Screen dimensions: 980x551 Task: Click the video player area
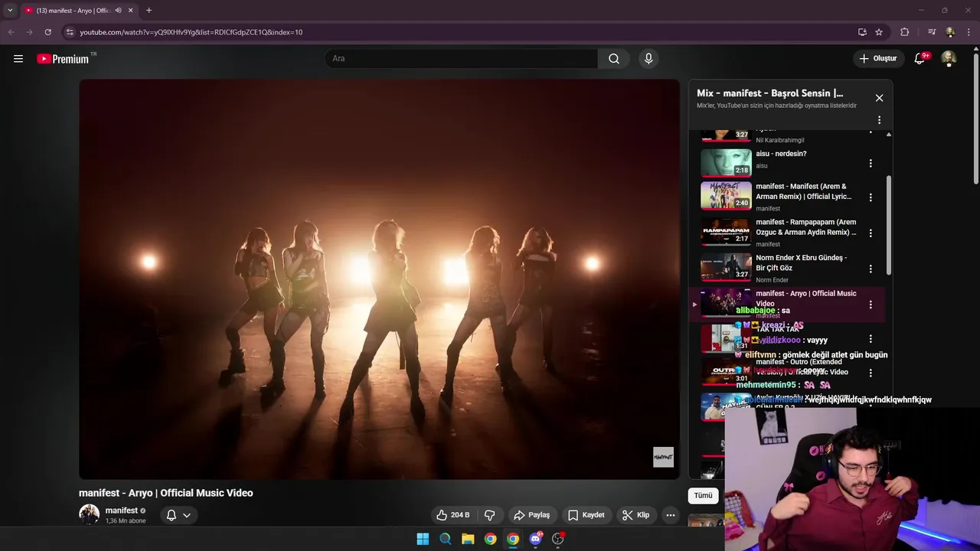379,279
